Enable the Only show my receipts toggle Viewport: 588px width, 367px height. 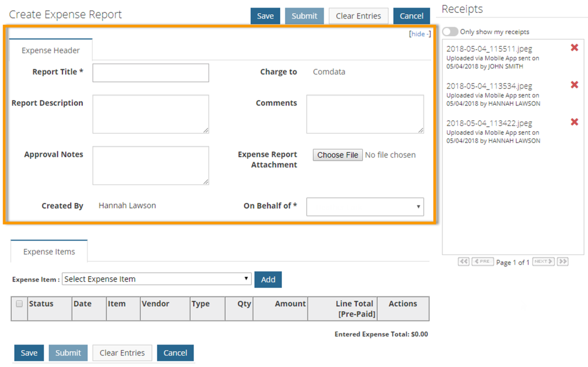point(450,31)
